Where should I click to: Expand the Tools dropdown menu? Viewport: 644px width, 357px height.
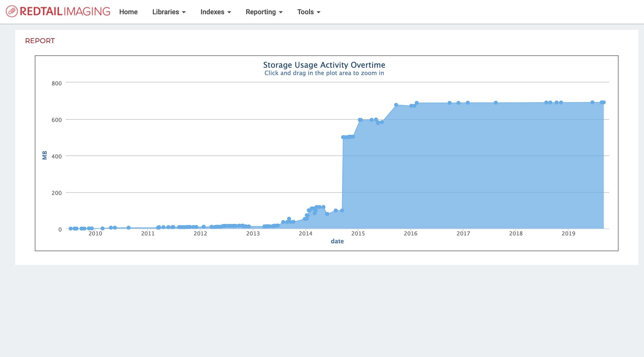pyautogui.click(x=308, y=12)
